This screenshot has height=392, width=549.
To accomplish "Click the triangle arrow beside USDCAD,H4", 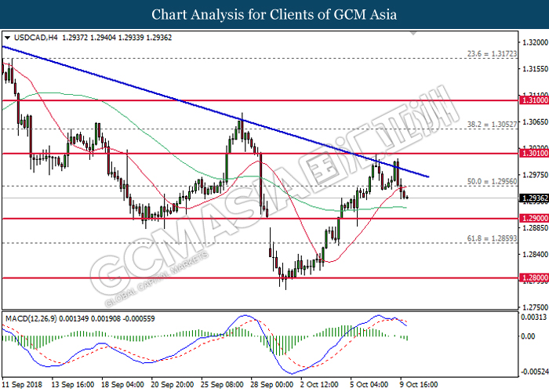I will pos(7,37).
